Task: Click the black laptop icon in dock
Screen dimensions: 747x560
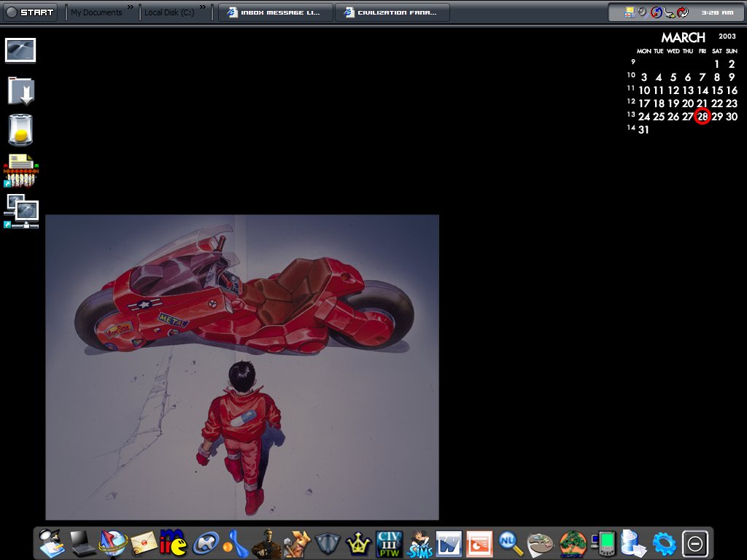Action: pyautogui.click(x=83, y=543)
